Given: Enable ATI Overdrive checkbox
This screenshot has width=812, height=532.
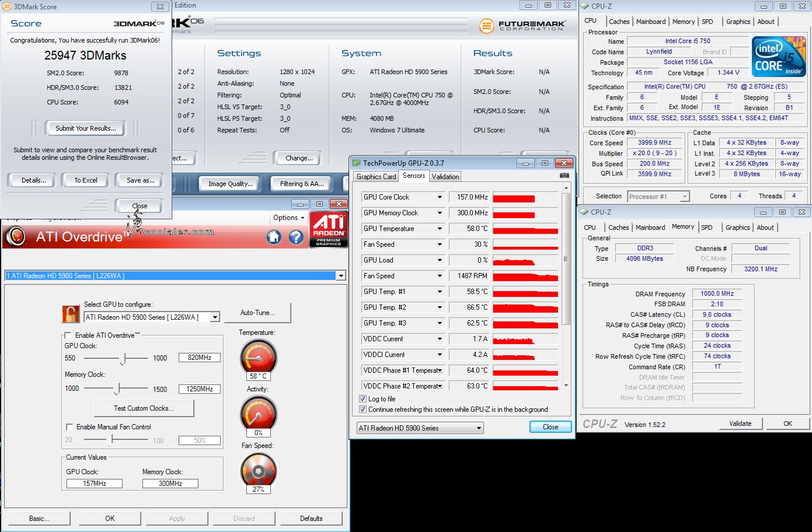Looking at the screenshot, I should [68, 335].
